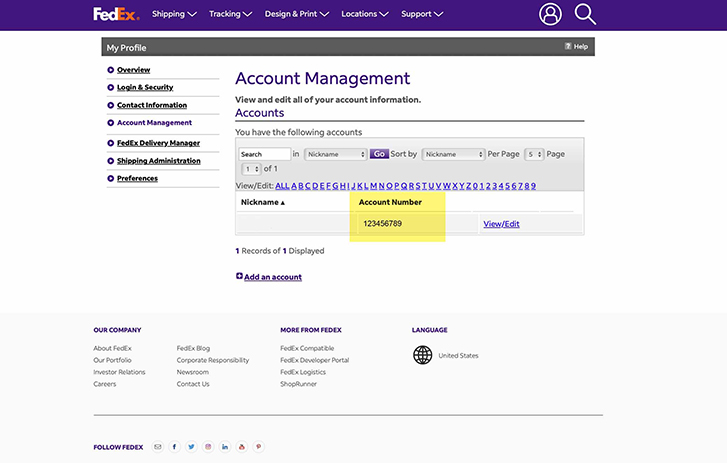727x463 pixels.
Task: Click the View/Edit account link
Action: pyautogui.click(x=501, y=224)
